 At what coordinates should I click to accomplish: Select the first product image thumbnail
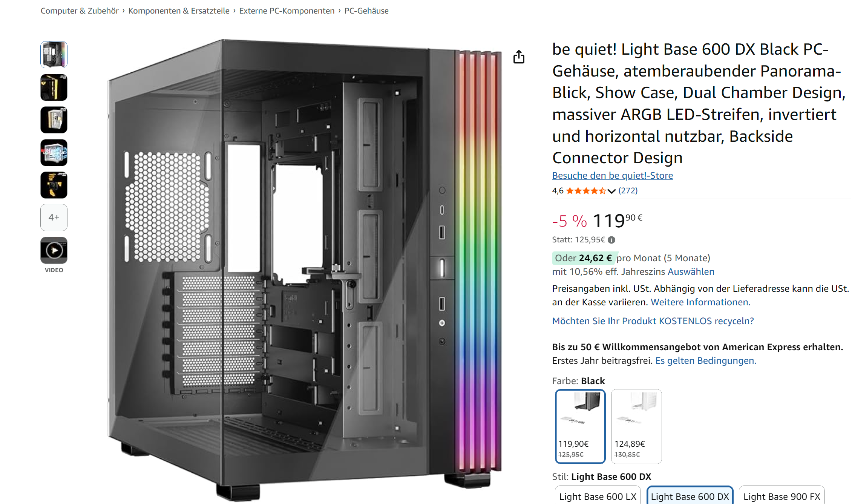tap(54, 55)
